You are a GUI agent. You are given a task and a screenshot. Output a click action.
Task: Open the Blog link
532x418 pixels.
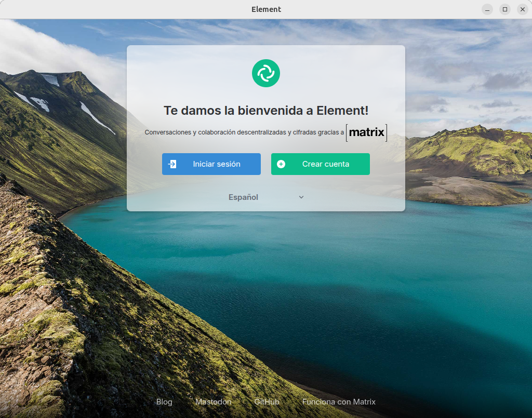pyautogui.click(x=164, y=401)
